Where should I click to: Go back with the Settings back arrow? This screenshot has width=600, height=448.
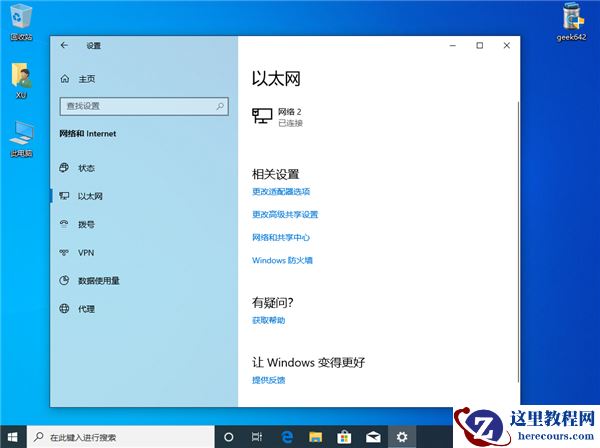[64, 45]
